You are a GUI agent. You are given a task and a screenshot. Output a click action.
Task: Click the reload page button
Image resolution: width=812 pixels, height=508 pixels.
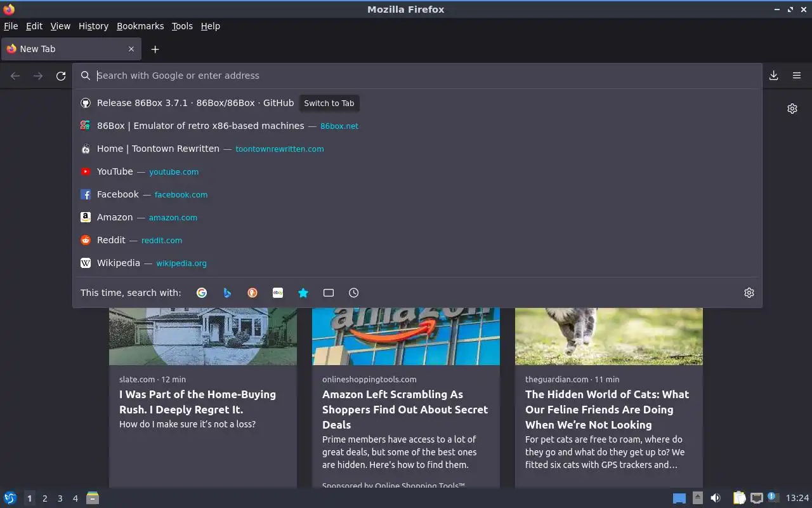(61, 76)
